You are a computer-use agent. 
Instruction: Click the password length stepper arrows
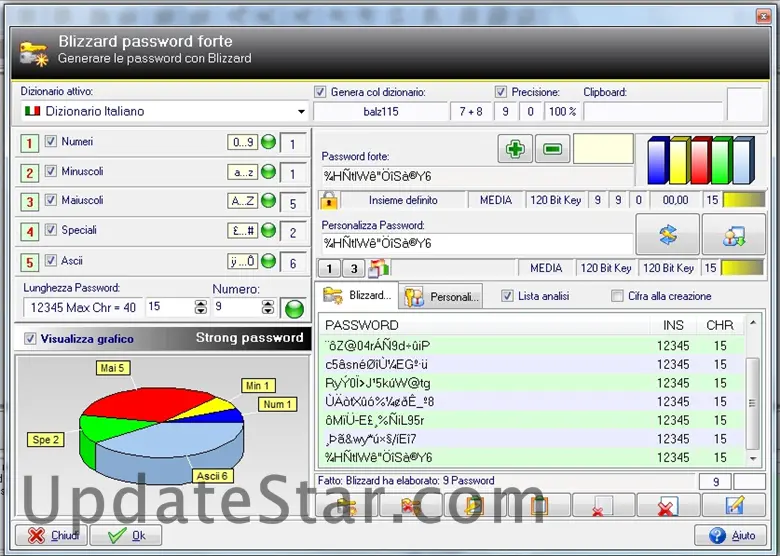click(200, 307)
